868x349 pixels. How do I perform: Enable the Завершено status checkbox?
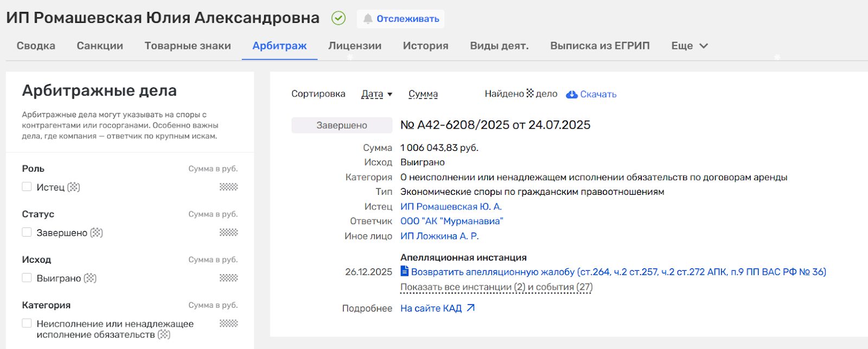coord(27,232)
